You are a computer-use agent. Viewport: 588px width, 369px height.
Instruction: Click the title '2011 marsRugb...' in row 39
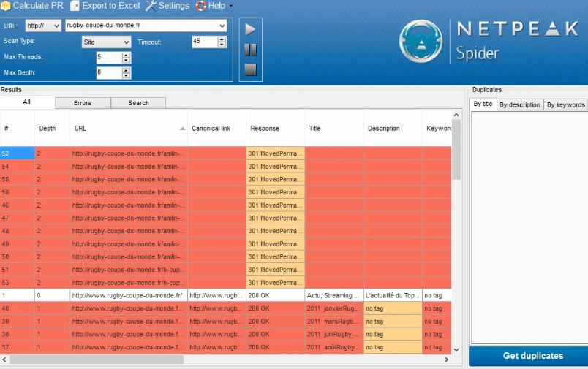tap(334, 321)
